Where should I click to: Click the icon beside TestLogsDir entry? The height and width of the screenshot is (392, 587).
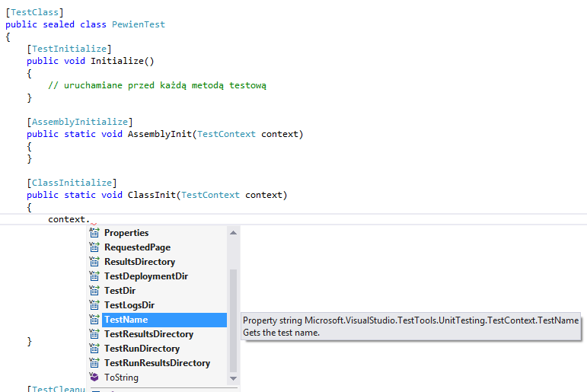(x=94, y=305)
